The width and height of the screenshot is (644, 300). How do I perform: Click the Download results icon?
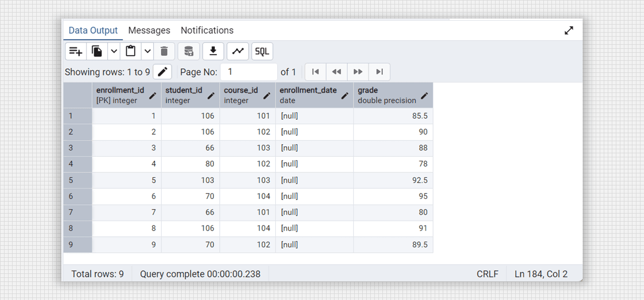point(213,51)
